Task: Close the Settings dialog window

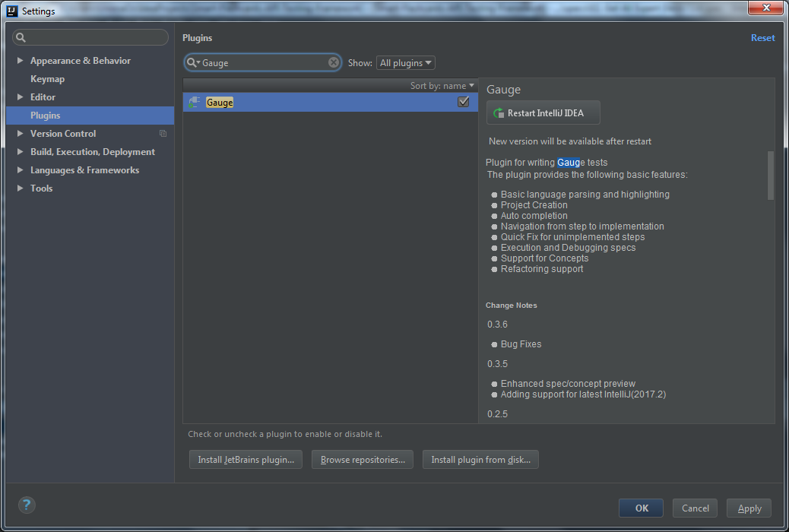Action: click(765, 8)
